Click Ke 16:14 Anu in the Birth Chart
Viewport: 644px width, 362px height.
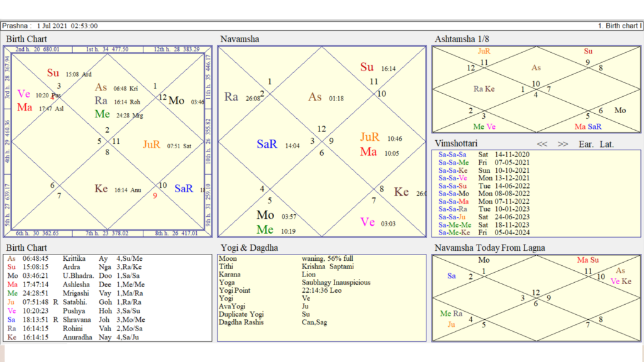[118, 189]
